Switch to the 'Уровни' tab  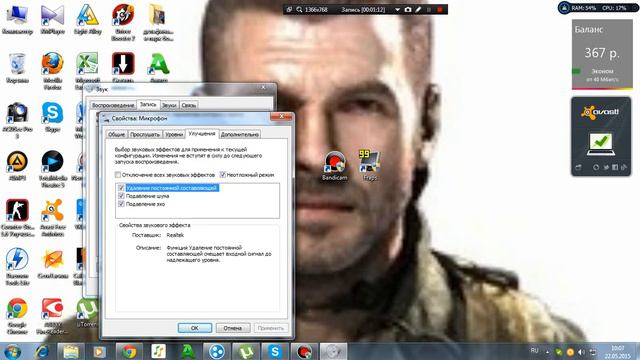(174, 134)
